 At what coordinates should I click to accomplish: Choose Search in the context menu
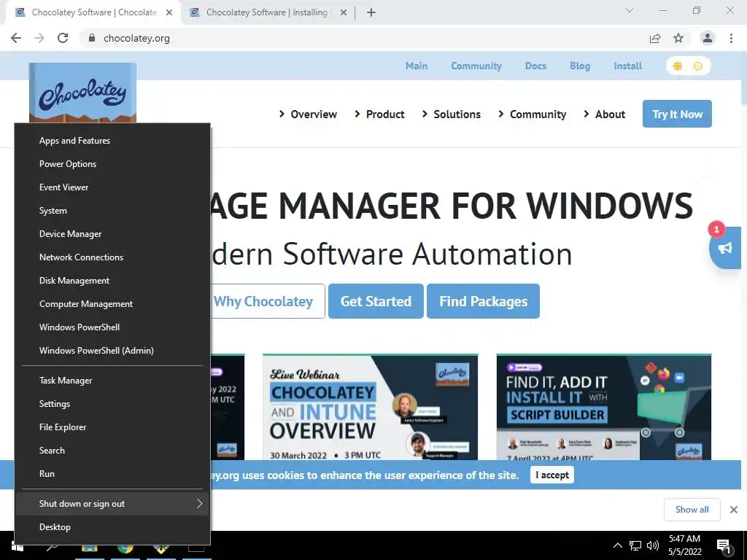click(113, 451)
